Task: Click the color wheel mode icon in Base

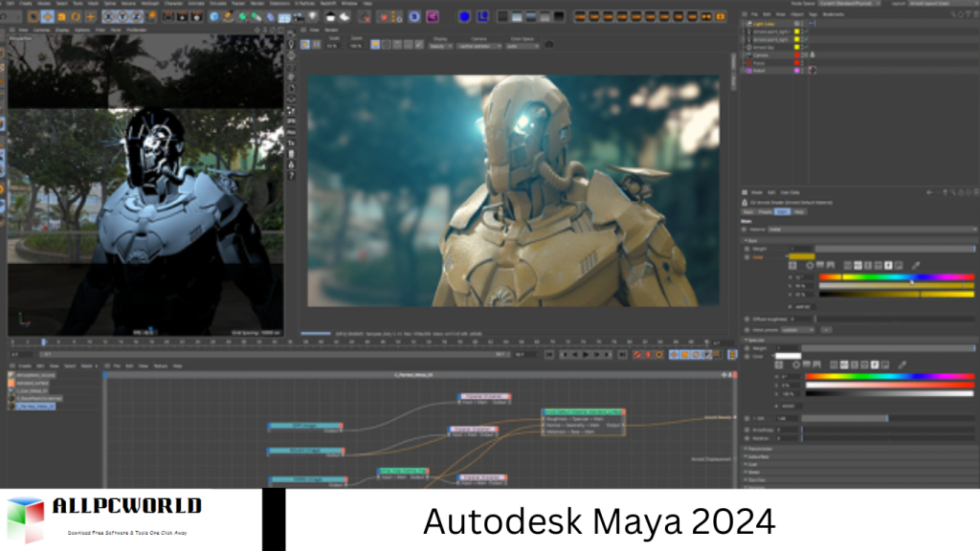Action: [x=810, y=266]
